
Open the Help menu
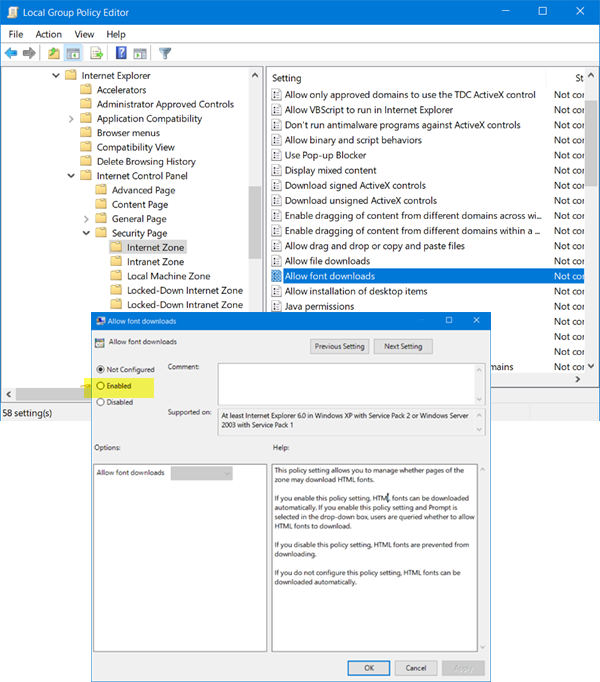click(x=116, y=34)
